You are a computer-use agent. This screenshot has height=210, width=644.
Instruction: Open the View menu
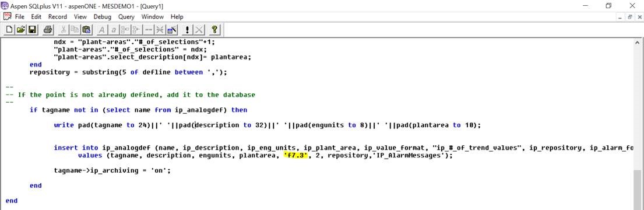pyautogui.click(x=80, y=17)
